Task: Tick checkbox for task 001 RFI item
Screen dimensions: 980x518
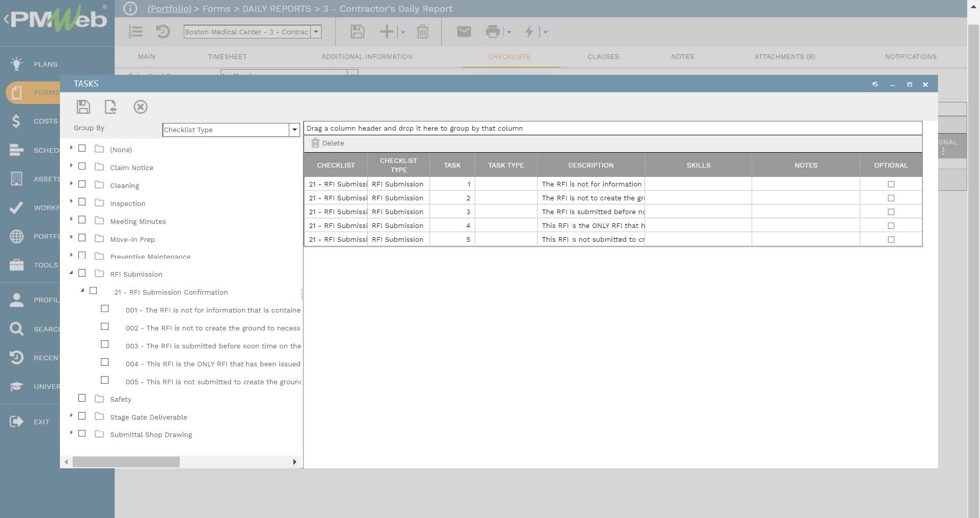Action: 105,309
